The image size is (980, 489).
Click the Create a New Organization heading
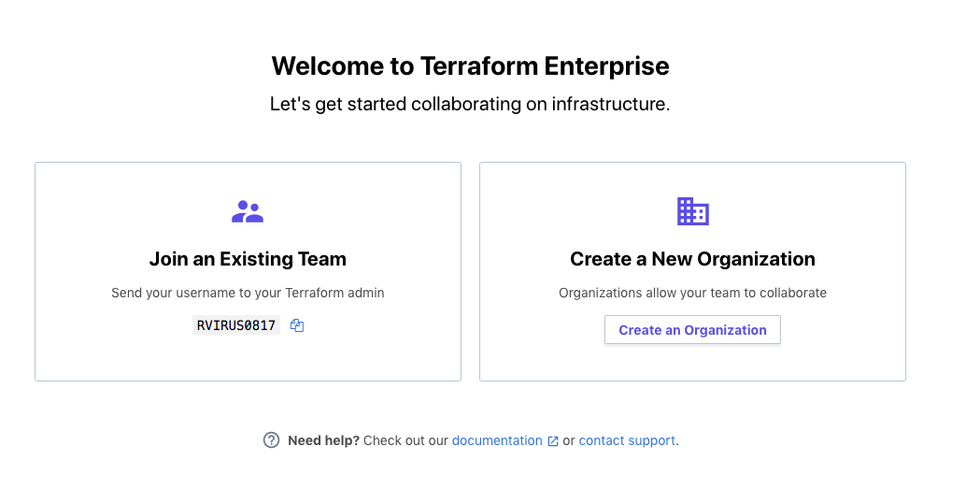click(x=692, y=259)
